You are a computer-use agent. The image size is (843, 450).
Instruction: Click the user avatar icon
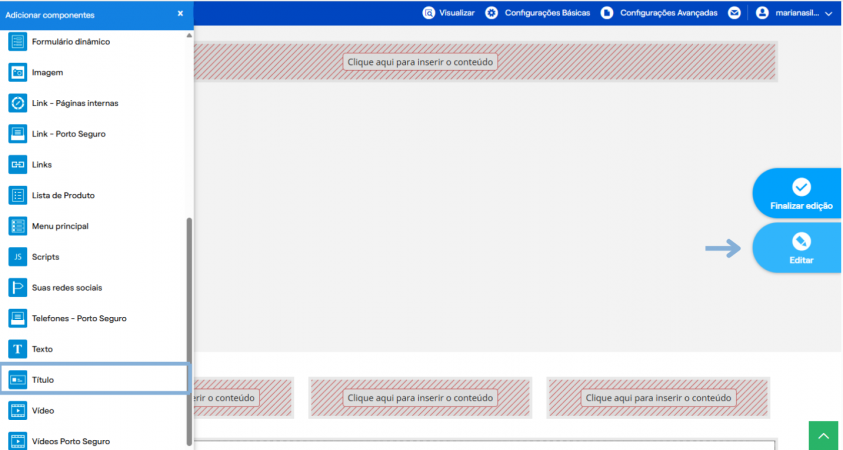click(762, 13)
